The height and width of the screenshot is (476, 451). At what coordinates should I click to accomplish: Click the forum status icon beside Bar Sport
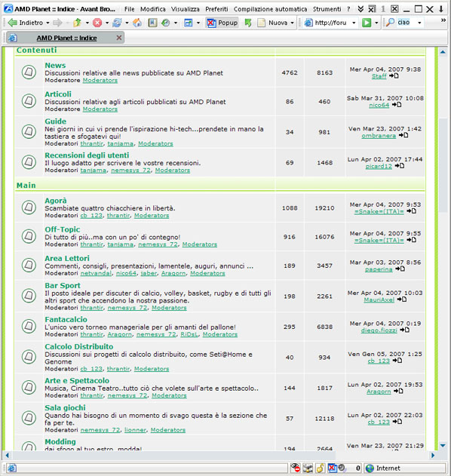(29, 296)
